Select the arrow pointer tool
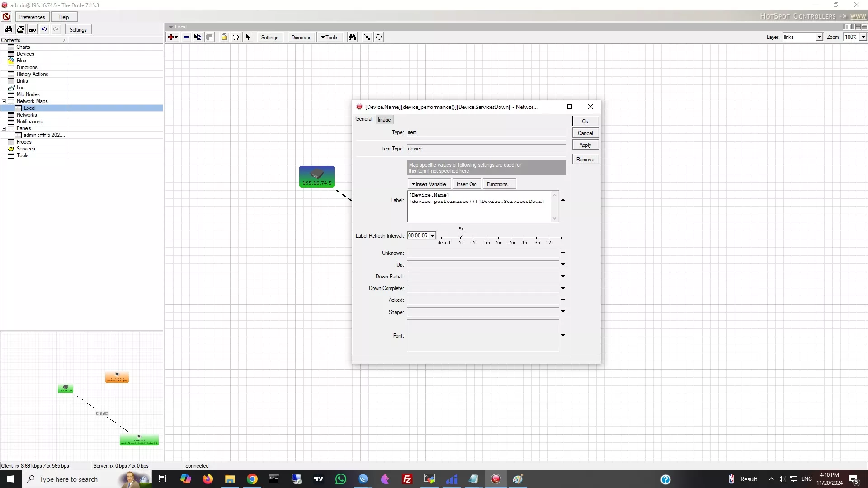The width and height of the screenshot is (868, 488). pyautogui.click(x=247, y=37)
